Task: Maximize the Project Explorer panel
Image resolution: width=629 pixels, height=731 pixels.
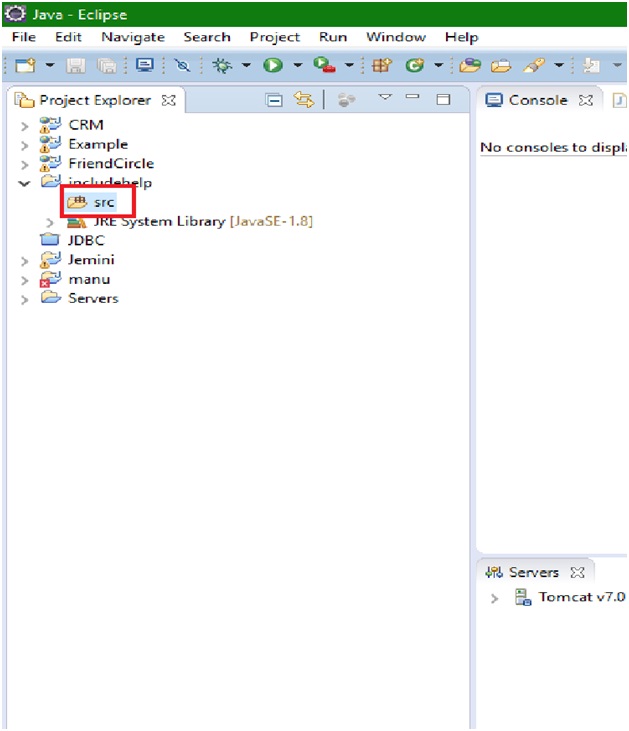Action: [443, 99]
